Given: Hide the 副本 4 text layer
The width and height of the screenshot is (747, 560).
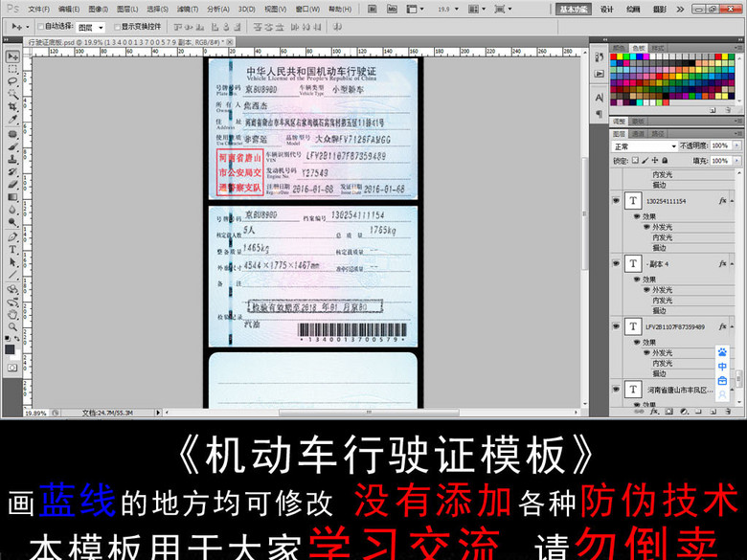Looking at the screenshot, I should 616,263.
